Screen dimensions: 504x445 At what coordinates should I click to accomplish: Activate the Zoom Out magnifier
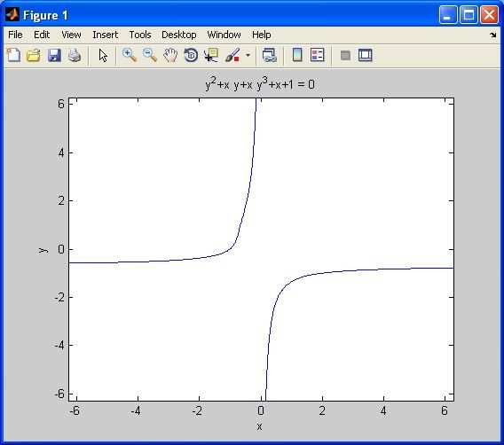coord(150,55)
